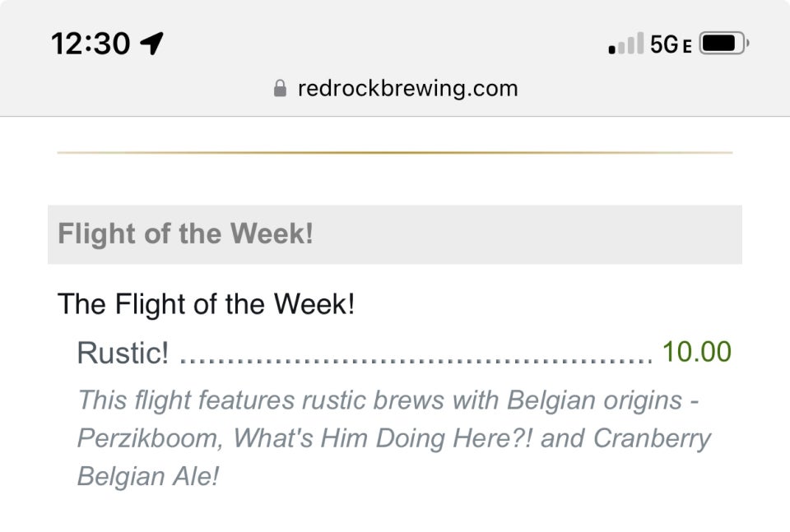Tap the battery icon in status bar

click(724, 44)
